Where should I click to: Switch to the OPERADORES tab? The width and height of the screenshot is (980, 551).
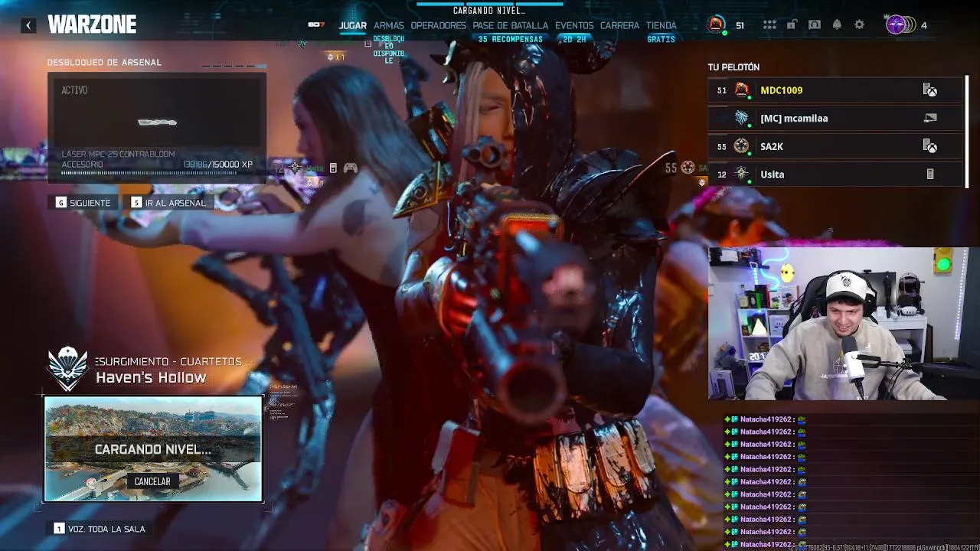[x=438, y=25]
